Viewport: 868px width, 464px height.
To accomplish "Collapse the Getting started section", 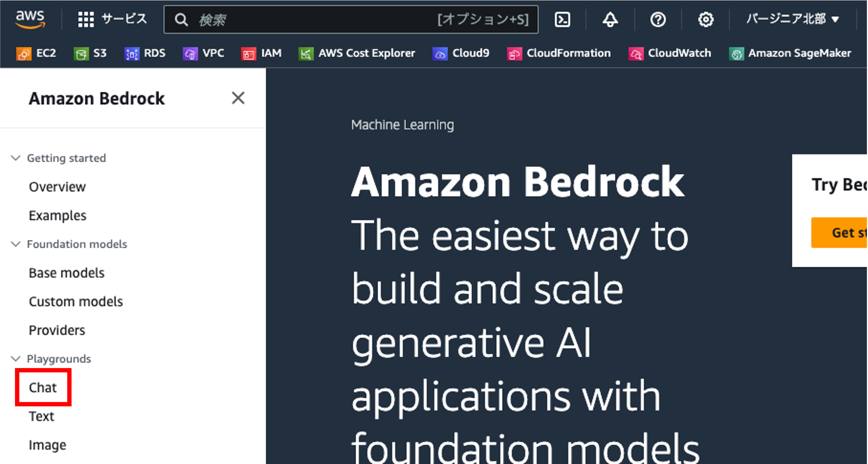I will [x=16, y=158].
